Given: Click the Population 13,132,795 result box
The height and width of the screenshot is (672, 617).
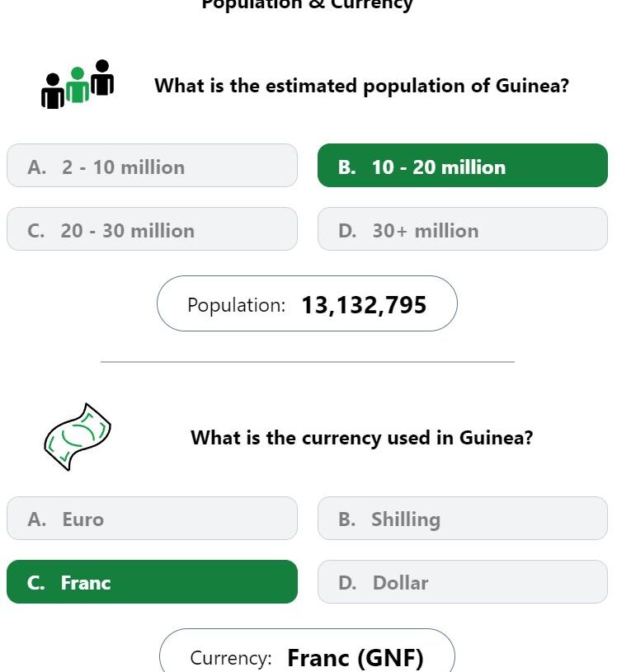Looking at the screenshot, I should point(307,303).
